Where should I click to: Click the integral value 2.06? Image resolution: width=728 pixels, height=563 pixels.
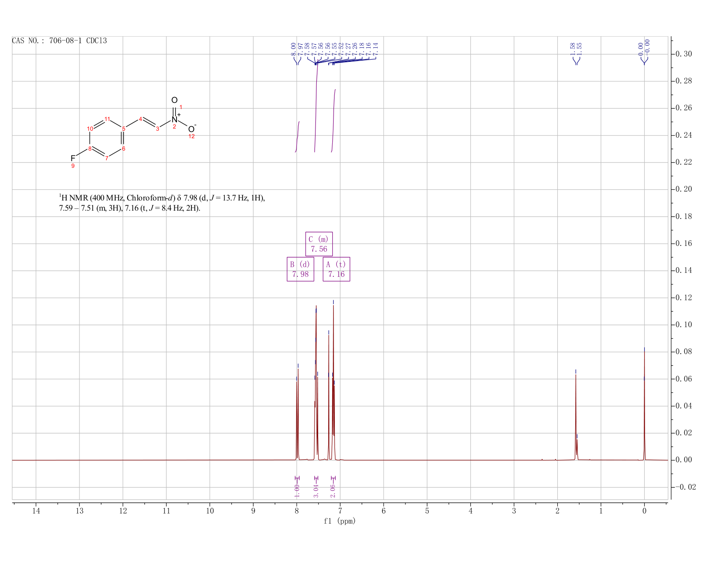[333, 490]
